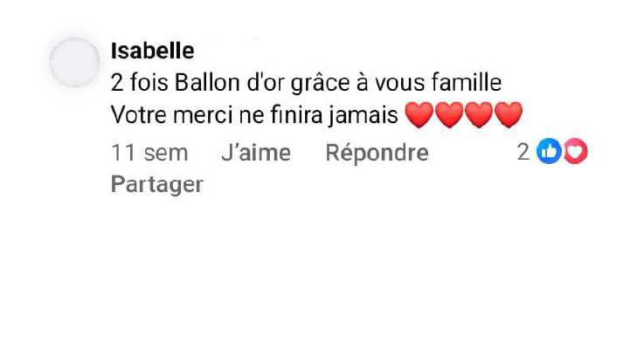Click the second red heart emoji
This screenshot has height=364, width=637.
449,115
